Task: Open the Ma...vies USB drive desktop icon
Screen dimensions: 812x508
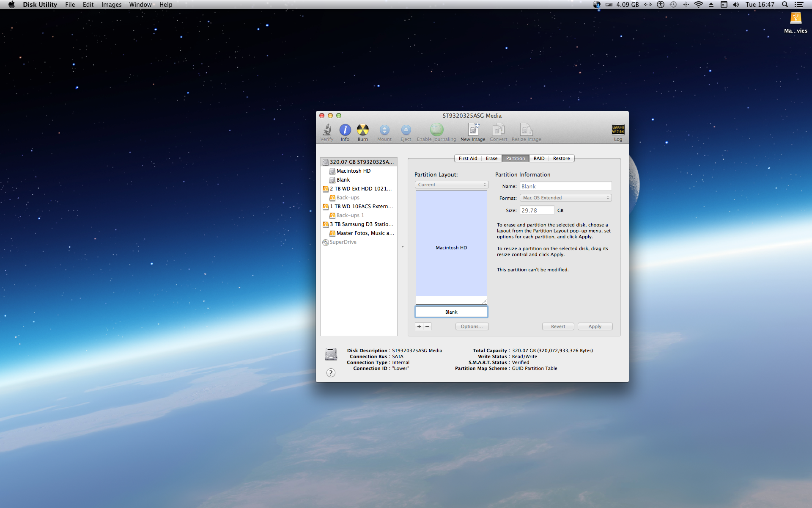Action: (796, 22)
